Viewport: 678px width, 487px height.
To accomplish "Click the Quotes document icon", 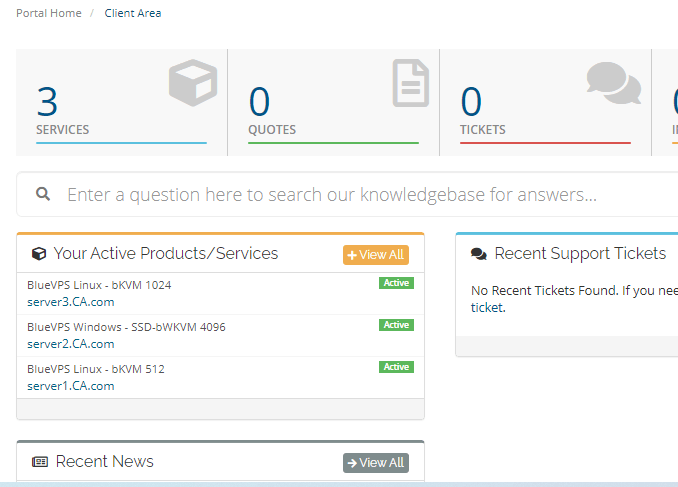I will [411, 83].
